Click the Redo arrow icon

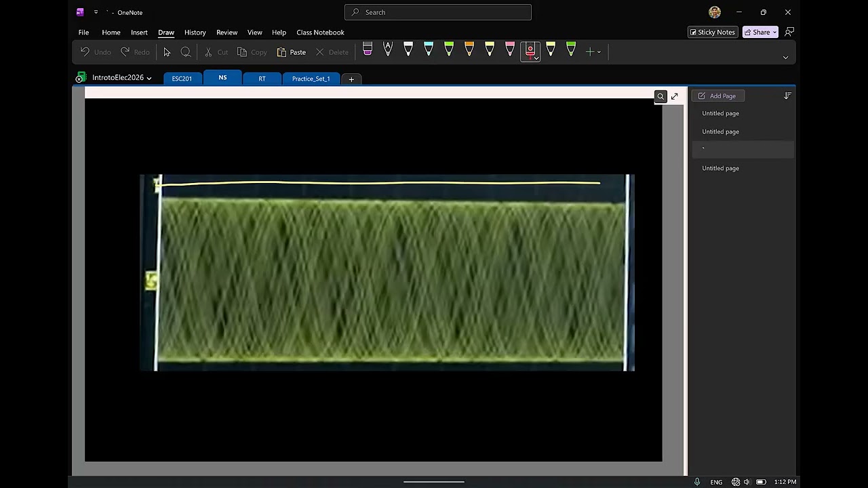(125, 52)
